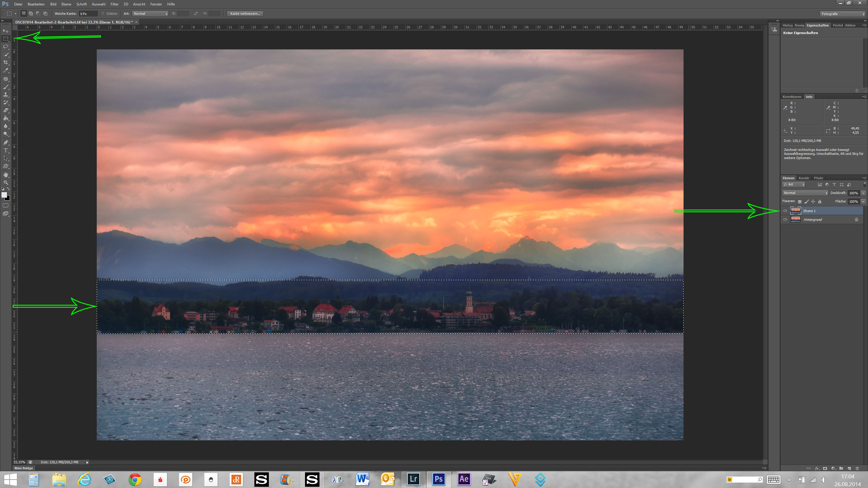Toggle lock position of layer
The height and width of the screenshot is (488, 868).
click(813, 202)
